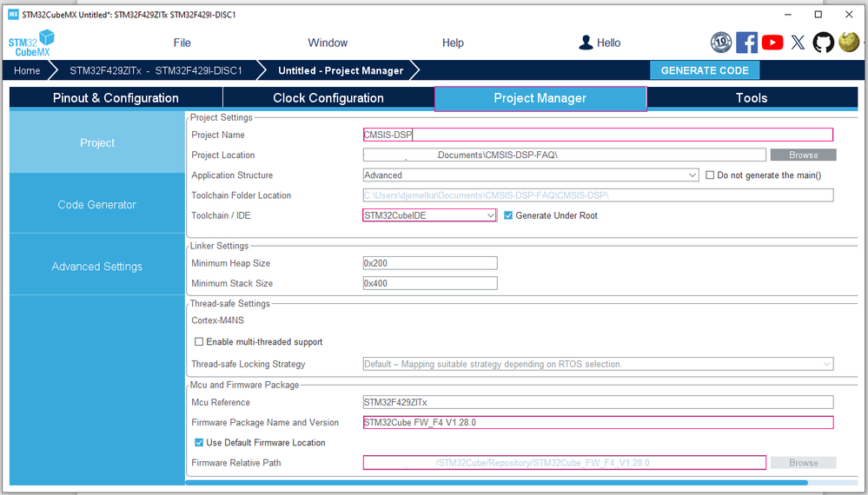This screenshot has height=495, width=868.
Task: Switch to Clock Configuration tab
Action: 328,98
